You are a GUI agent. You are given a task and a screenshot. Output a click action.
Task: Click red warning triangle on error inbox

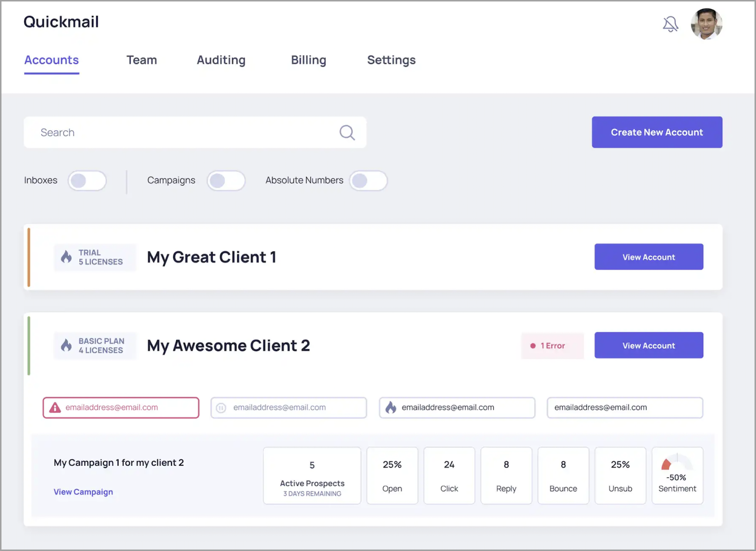[x=55, y=407]
